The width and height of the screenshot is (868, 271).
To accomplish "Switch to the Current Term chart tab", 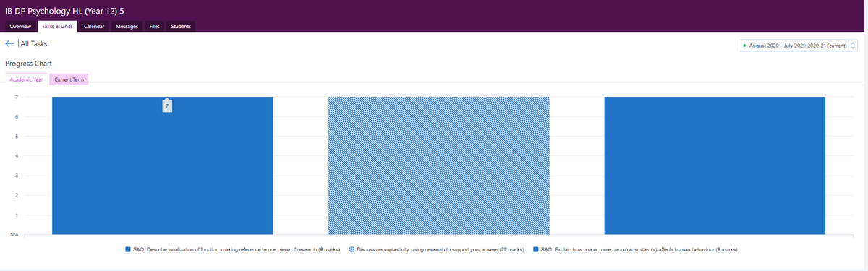I will pos(68,79).
